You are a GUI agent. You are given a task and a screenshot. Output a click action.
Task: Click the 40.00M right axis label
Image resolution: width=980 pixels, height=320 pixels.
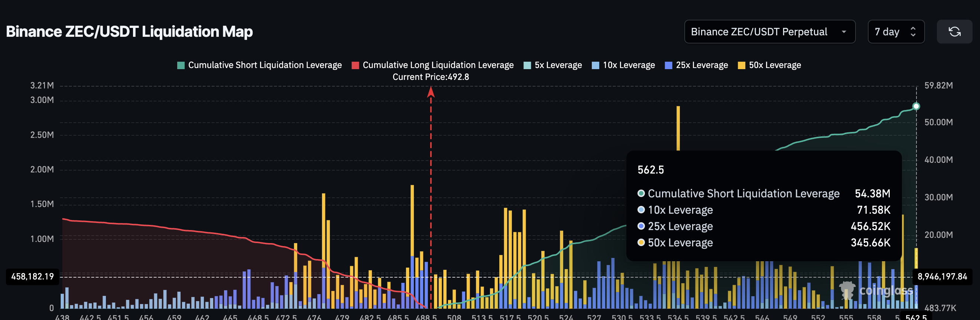click(938, 160)
